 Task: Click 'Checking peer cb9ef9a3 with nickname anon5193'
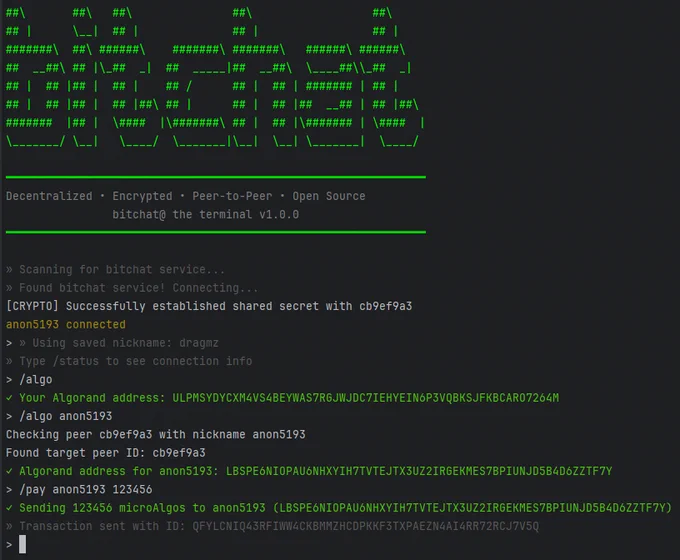tap(156, 435)
